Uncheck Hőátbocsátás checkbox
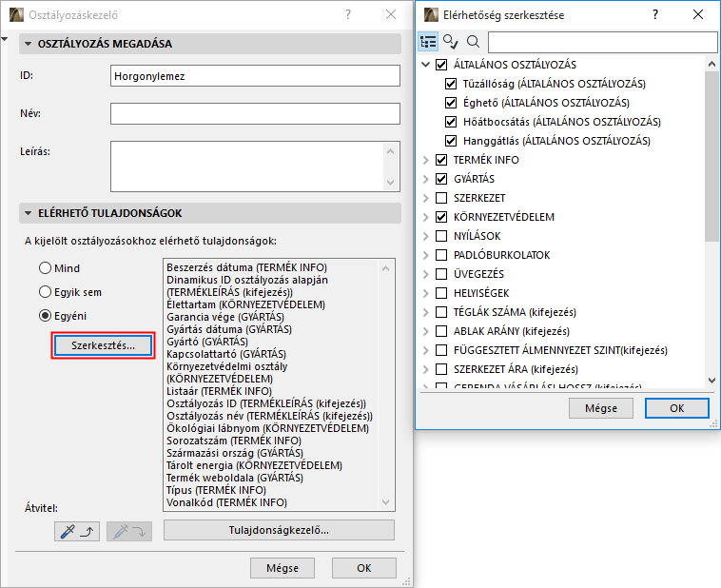Image resolution: width=721 pixels, height=588 pixels. click(x=451, y=122)
